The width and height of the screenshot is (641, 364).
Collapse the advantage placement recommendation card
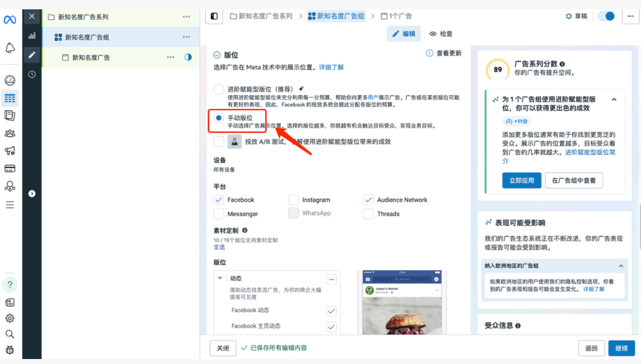(x=614, y=100)
